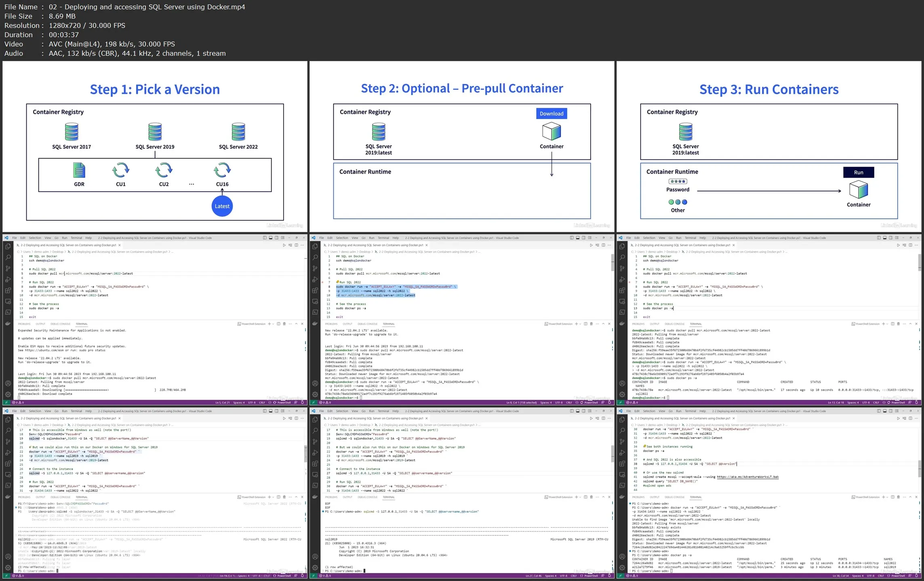Open the Terminal menu in the second VS Code frame
Image resolution: width=924 pixels, height=581 pixels.
coord(383,238)
